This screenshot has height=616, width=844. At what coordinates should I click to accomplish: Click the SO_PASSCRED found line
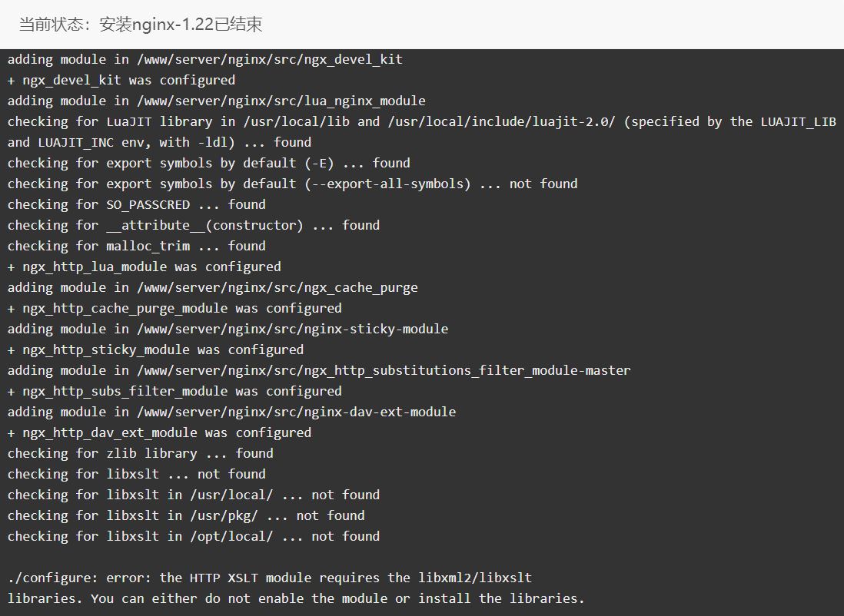tap(137, 204)
